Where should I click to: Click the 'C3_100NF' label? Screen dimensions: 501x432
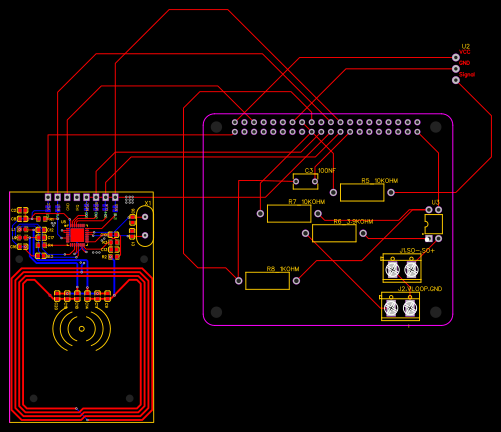pyautogui.click(x=320, y=170)
